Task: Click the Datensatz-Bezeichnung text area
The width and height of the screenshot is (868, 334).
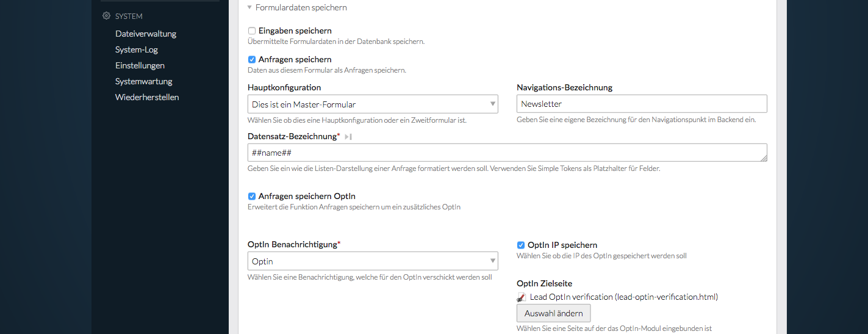Action: pos(506,153)
